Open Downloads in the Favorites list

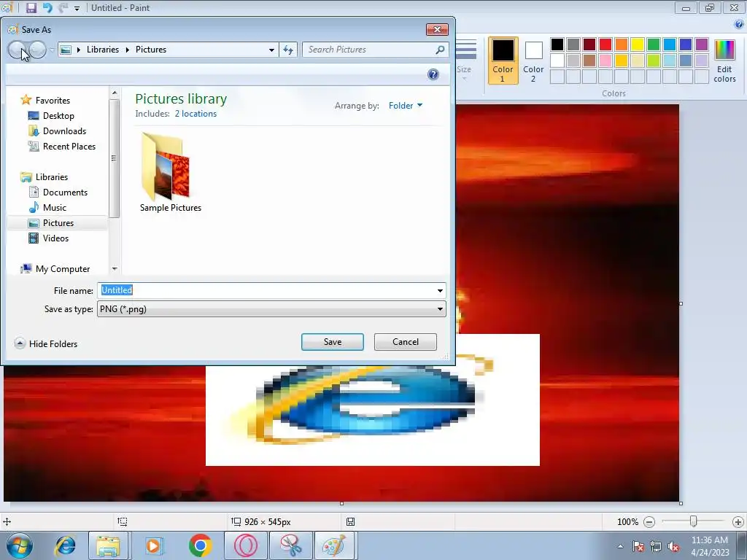pos(64,131)
